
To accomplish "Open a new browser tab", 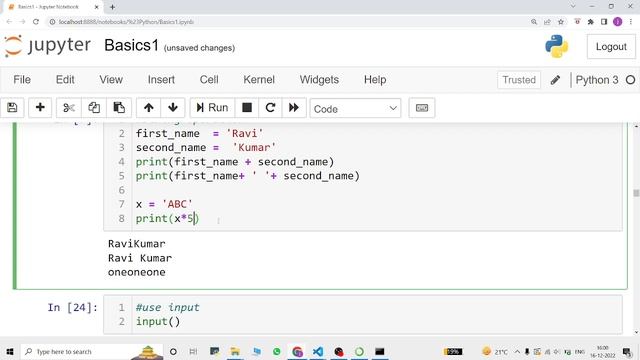I will tap(112, 7).
